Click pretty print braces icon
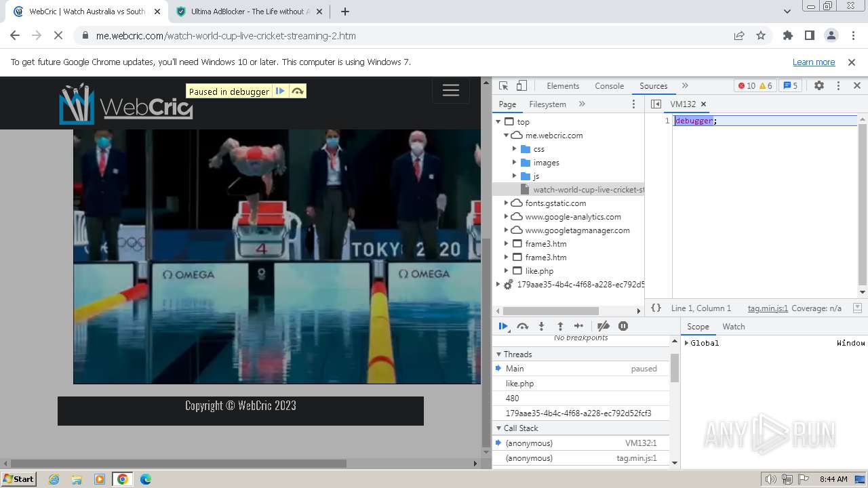 656,308
